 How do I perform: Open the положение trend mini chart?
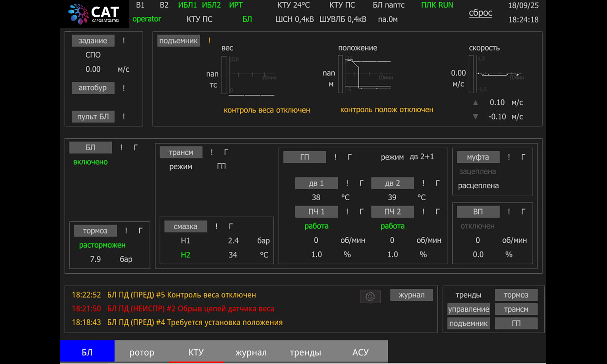pyautogui.click(x=370, y=74)
